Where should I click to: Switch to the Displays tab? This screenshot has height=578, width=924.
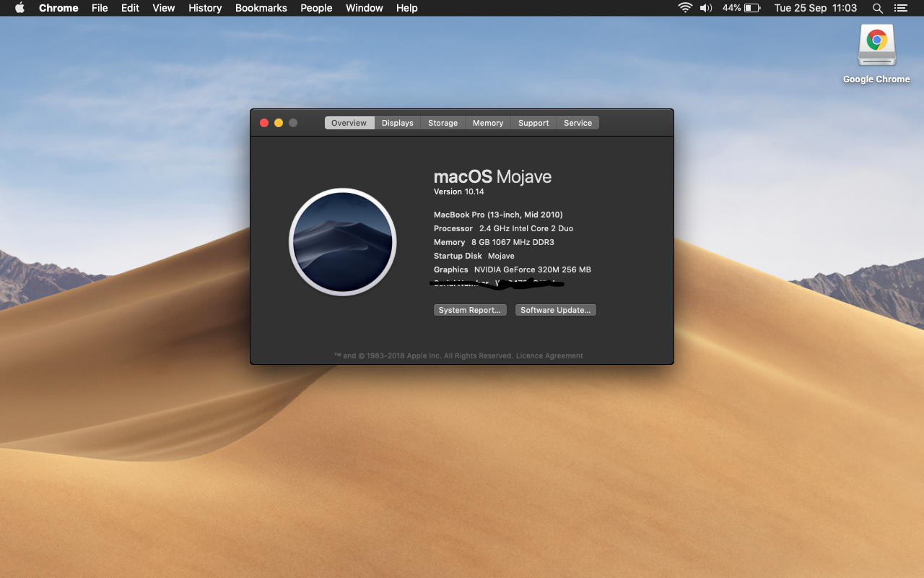pyautogui.click(x=398, y=123)
